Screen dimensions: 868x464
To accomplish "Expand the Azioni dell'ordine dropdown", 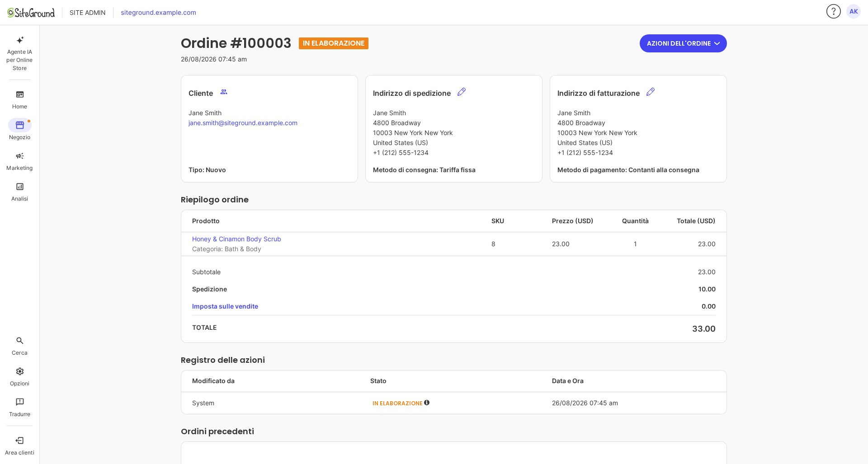I will point(683,43).
